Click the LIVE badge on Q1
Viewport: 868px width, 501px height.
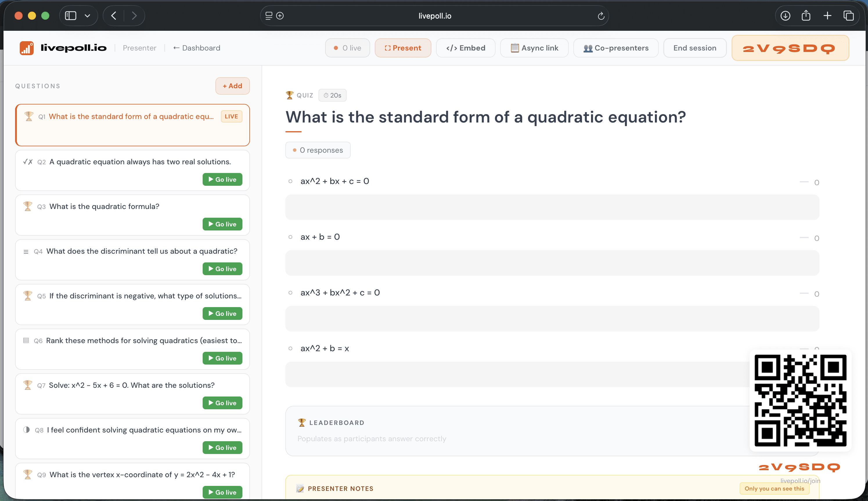(x=232, y=116)
